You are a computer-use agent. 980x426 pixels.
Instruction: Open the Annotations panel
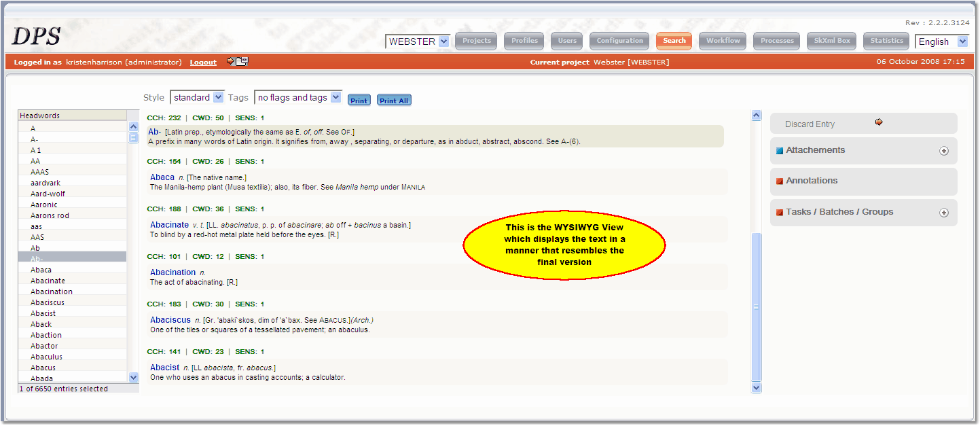[863, 181]
